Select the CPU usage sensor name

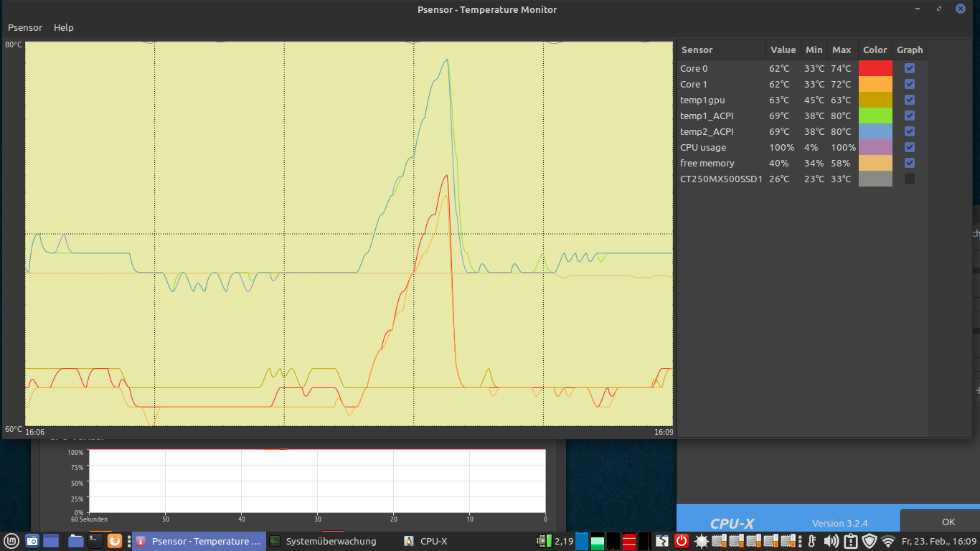click(x=703, y=147)
